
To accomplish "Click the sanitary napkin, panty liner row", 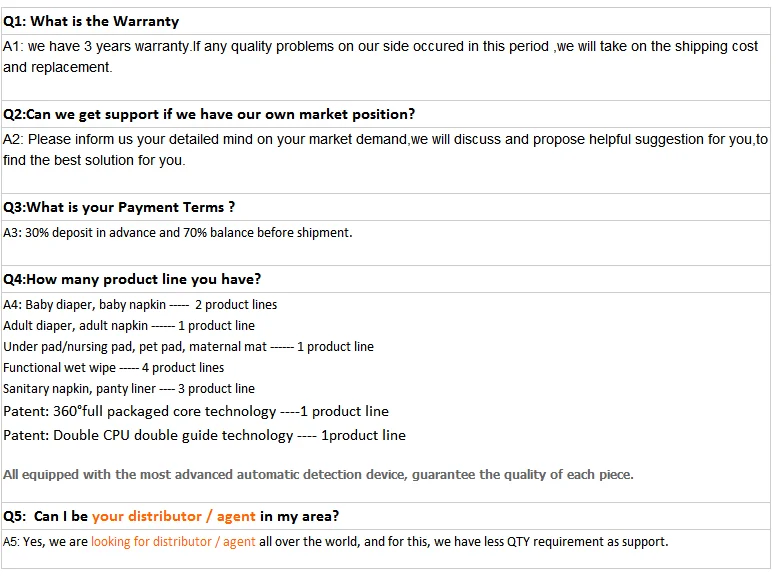I will tap(129, 388).
